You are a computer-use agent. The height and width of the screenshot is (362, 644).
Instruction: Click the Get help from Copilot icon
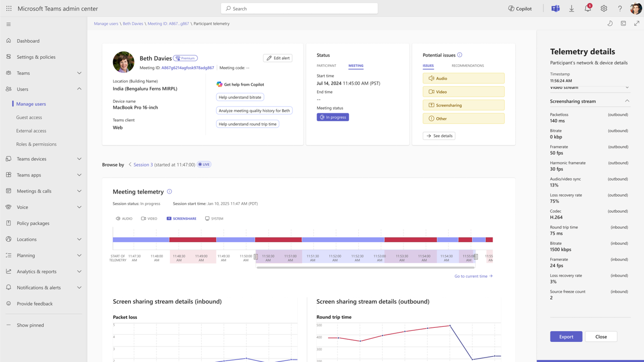[x=219, y=84]
